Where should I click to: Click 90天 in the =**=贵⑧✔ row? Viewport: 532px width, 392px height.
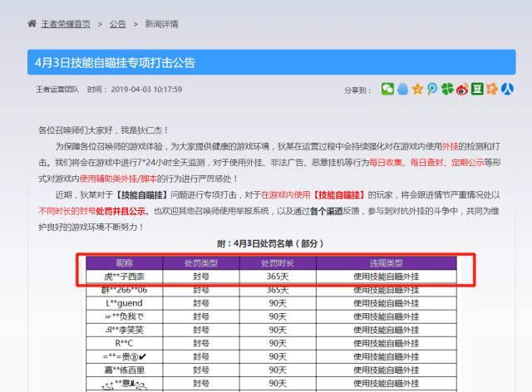[278, 357]
